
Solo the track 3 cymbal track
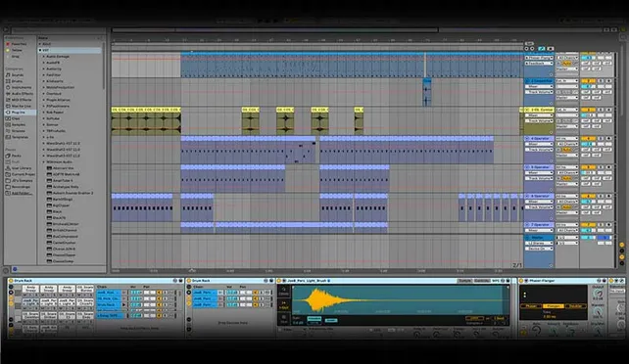(x=601, y=110)
